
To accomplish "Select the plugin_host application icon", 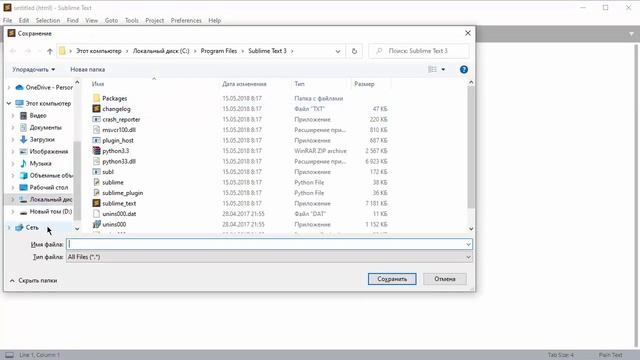I will coord(96,140).
